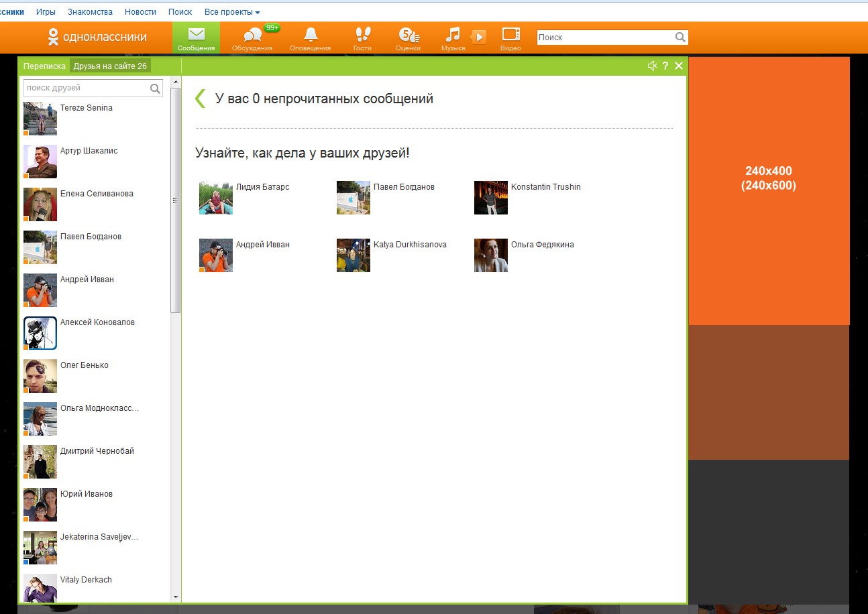Open the Сообщения messages icon
The width and height of the screenshot is (868, 614).
[196, 38]
